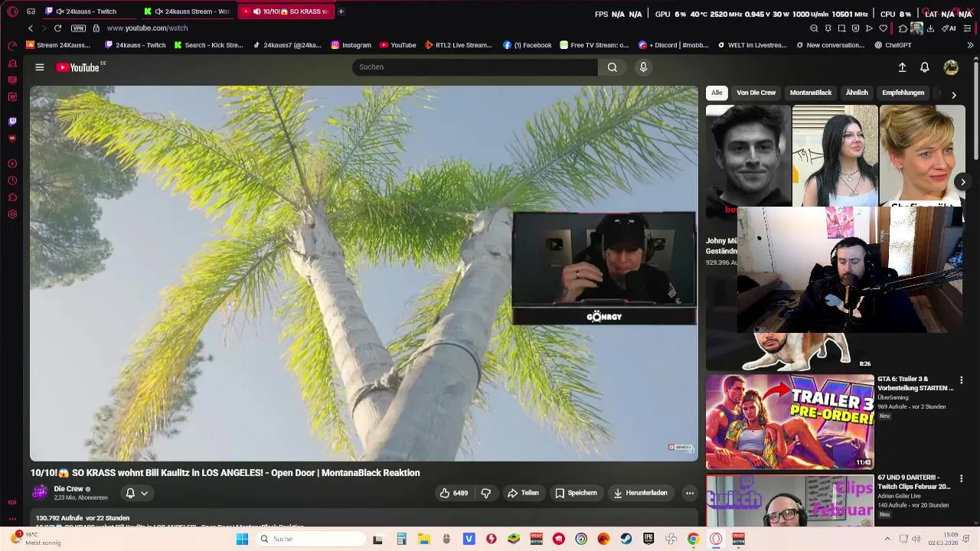
Task: Open a new browser tab with plus
Action: [x=341, y=11]
